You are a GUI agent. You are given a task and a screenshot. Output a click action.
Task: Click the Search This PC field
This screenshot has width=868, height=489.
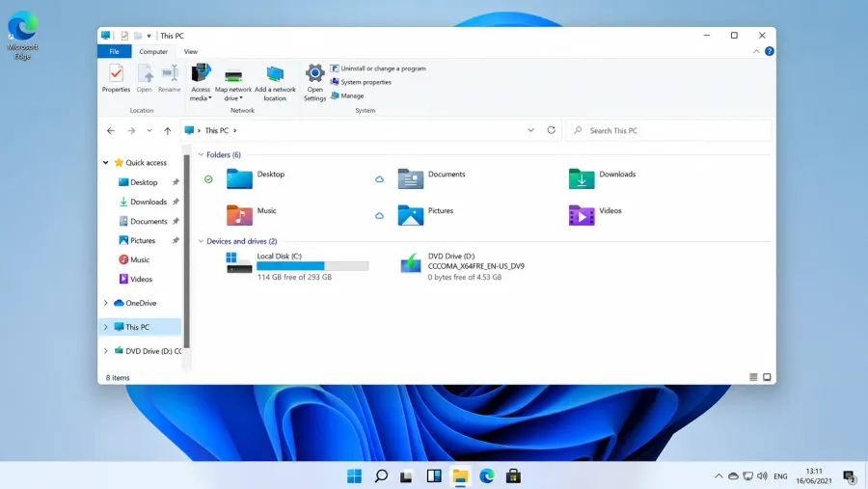(x=668, y=131)
